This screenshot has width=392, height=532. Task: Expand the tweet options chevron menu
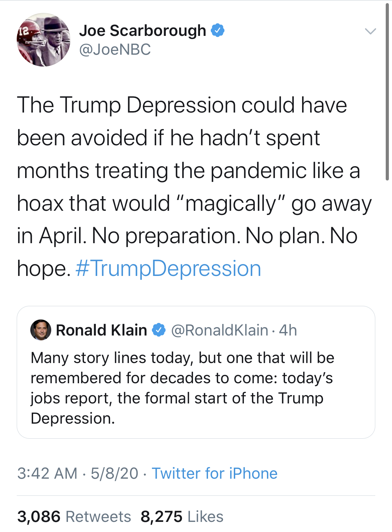pyautogui.click(x=370, y=31)
